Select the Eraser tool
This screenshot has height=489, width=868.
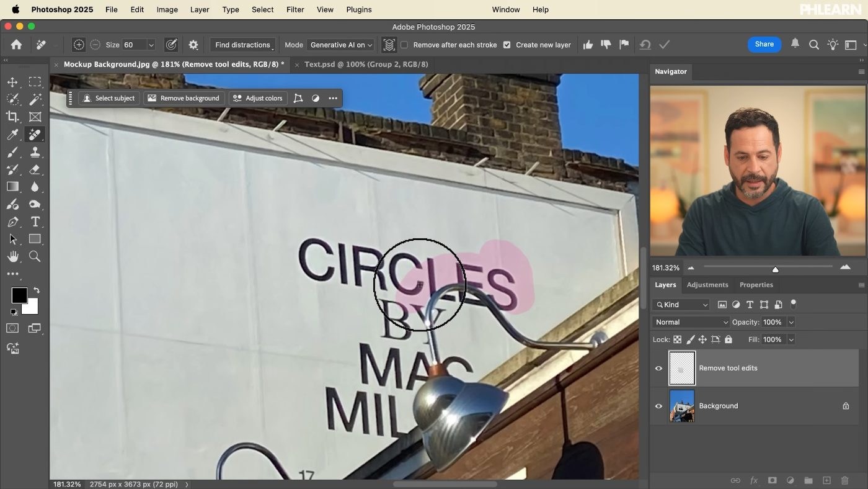click(35, 169)
